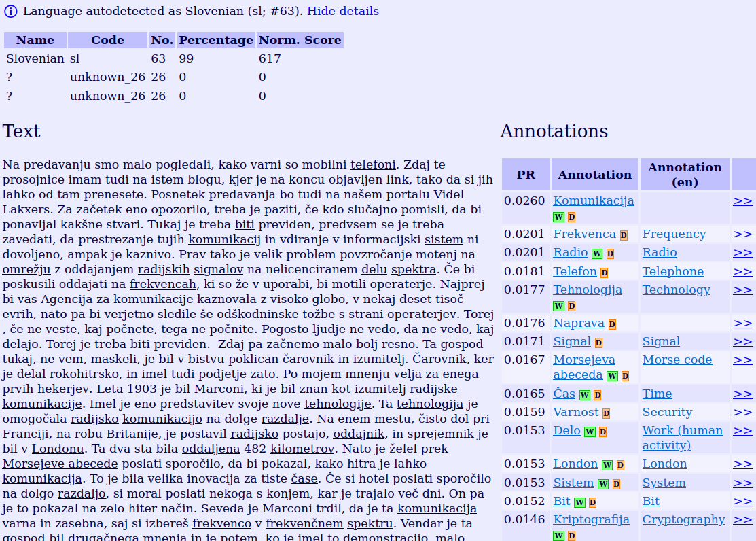This screenshot has height=541, width=756.
Task: Expand details for the Frekvenca row
Action: click(x=742, y=234)
